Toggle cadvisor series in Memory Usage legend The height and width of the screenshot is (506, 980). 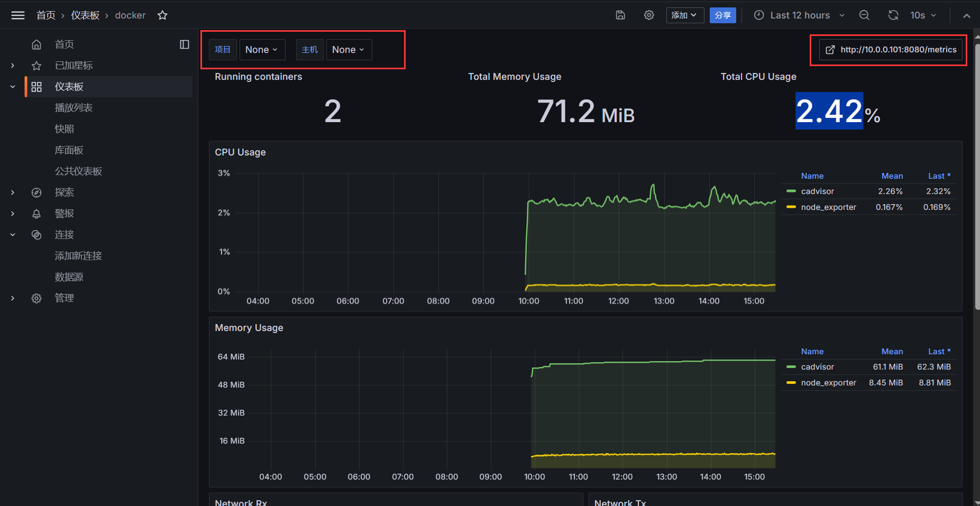(817, 367)
